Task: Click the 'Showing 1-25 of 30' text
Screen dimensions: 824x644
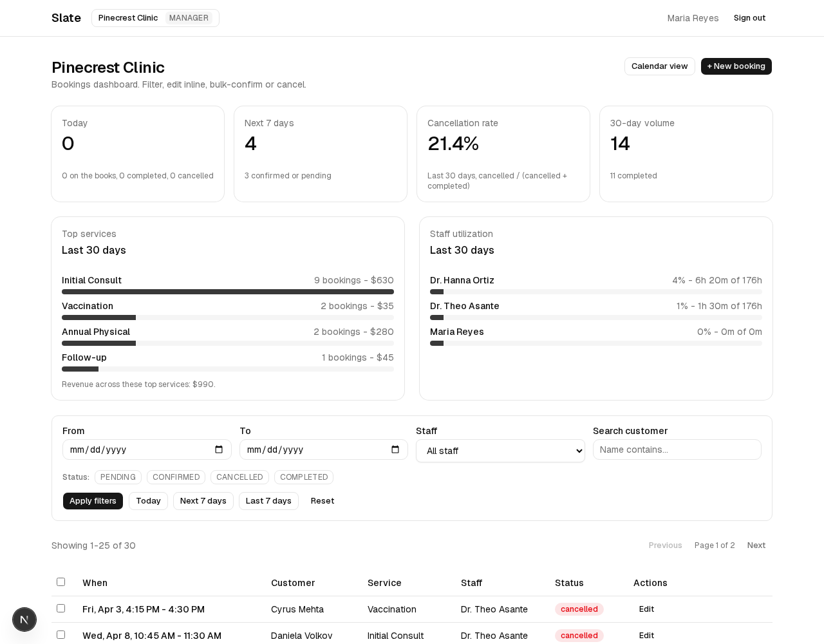Action: coord(93,545)
